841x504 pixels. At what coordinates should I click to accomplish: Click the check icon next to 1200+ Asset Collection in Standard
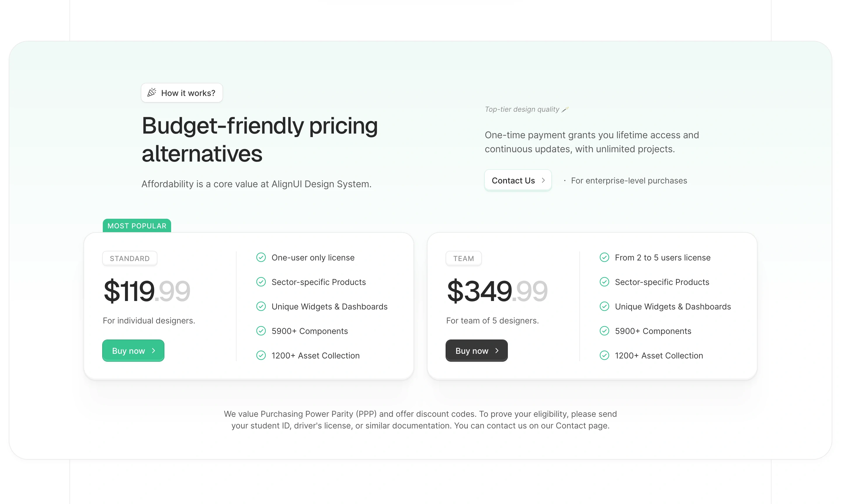click(261, 355)
